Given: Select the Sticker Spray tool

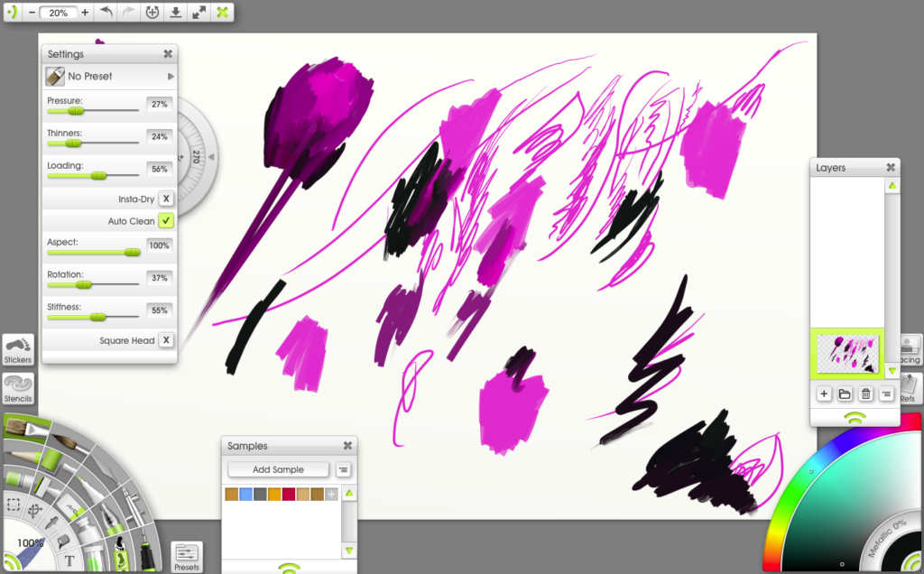Looking at the screenshot, I should click(121, 553).
